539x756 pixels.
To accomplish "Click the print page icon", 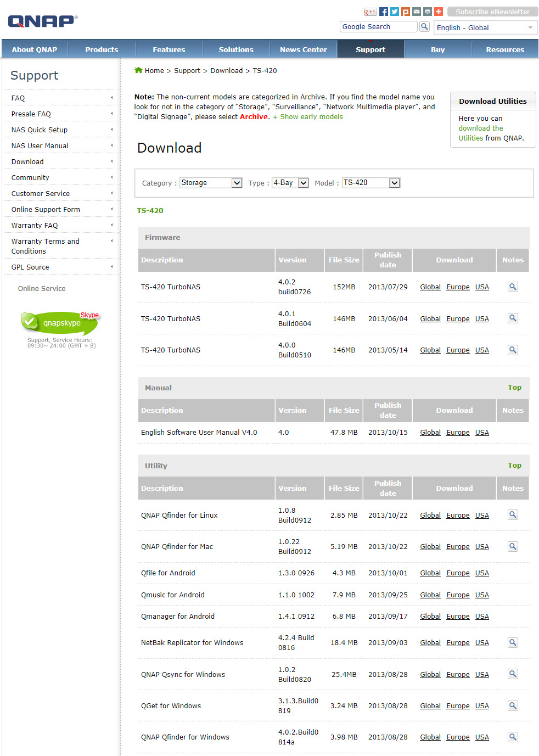I will coord(428,12).
